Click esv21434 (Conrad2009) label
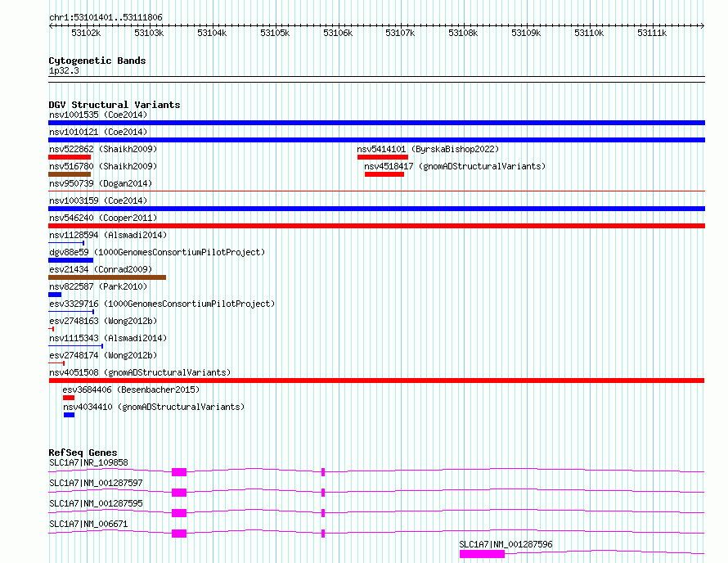The height and width of the screenshot is (563, 728). 101,269
